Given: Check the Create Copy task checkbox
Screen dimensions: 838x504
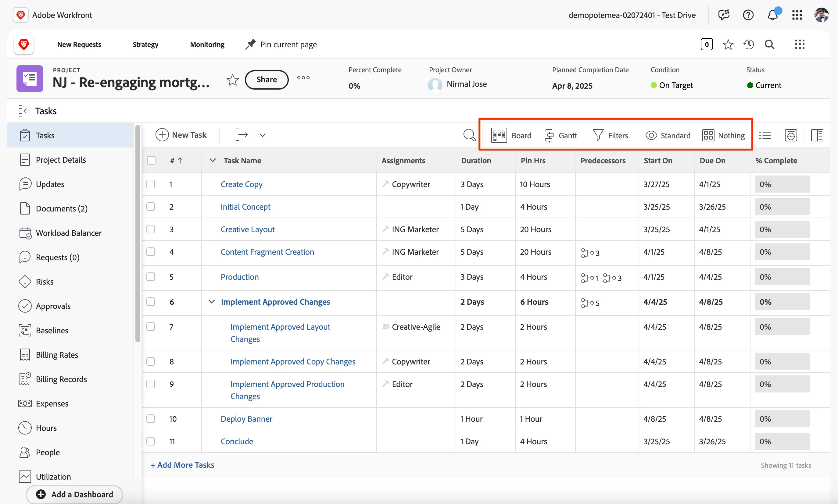Looking at the screenshot, I should point(151,184).
